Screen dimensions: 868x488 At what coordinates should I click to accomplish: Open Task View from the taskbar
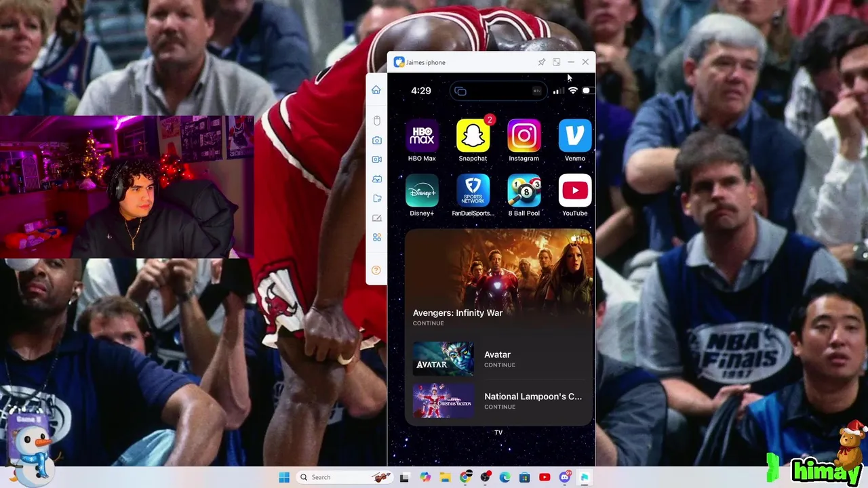click(x=405, y=477)
